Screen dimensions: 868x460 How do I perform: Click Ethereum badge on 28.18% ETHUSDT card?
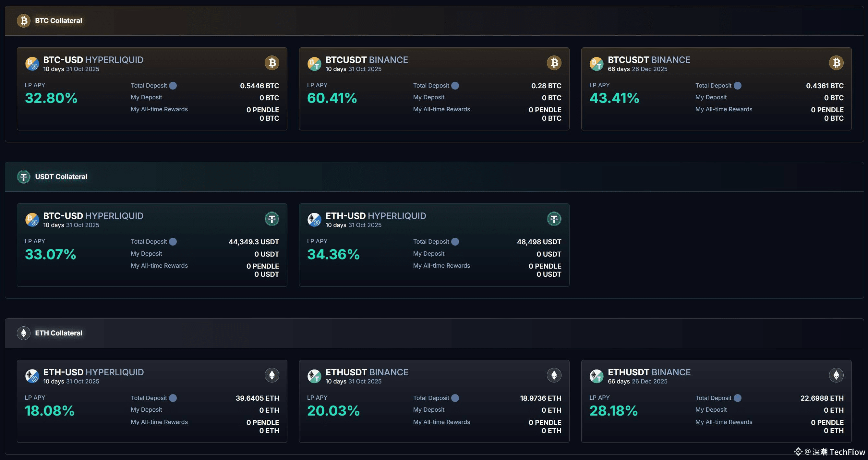836,375
